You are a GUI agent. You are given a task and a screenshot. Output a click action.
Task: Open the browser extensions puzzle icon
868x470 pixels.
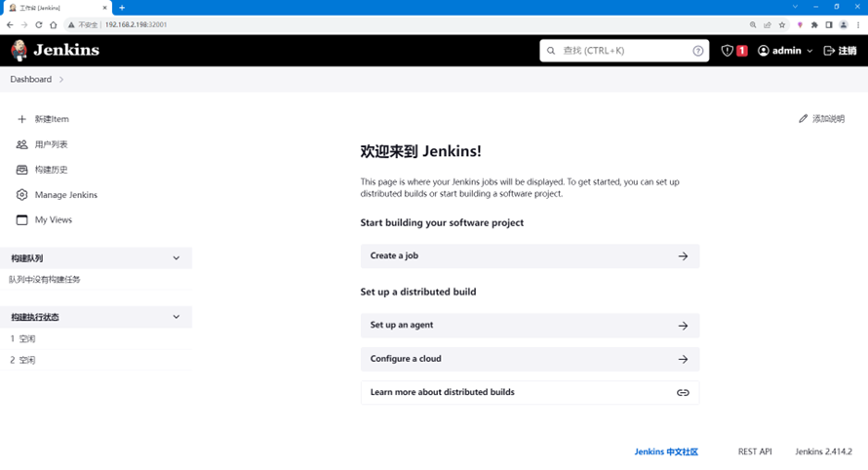(x=814, y=25)
